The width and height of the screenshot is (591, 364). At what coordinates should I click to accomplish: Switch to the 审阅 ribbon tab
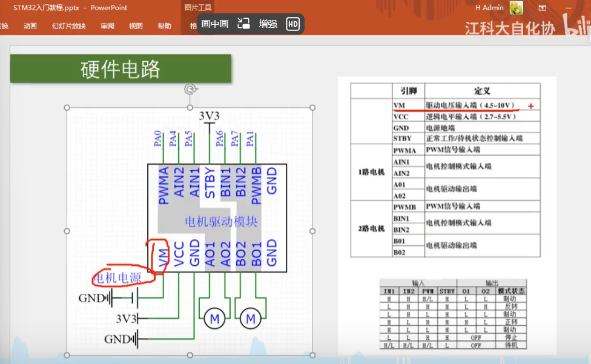107,26
